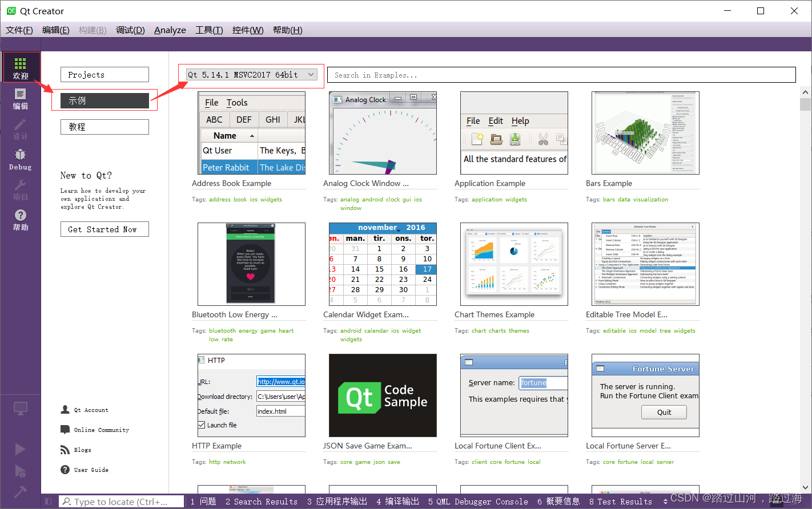Open the Qt Account link
812x509 pixels.
pyautogui.click(x=91, y=410)
